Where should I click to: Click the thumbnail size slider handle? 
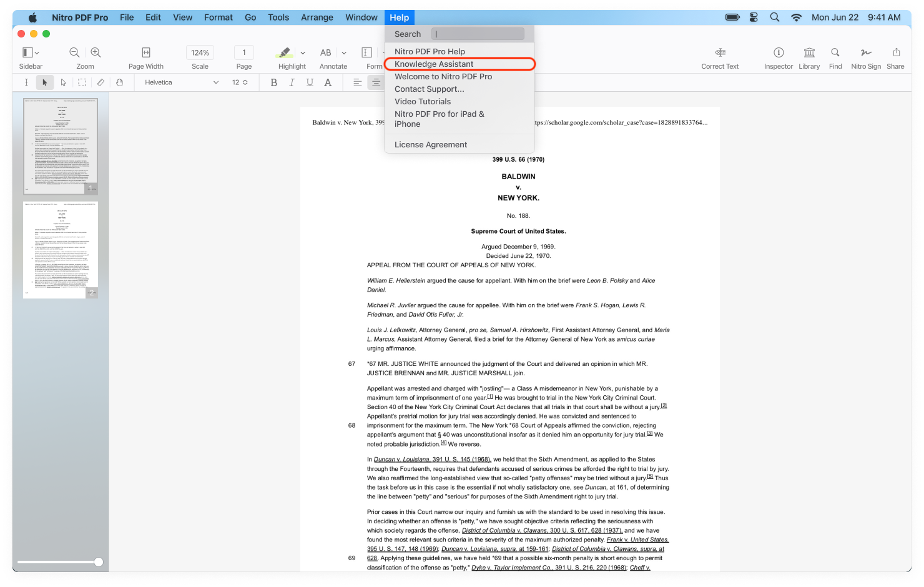pyautogui.click(x=99, y=562)
